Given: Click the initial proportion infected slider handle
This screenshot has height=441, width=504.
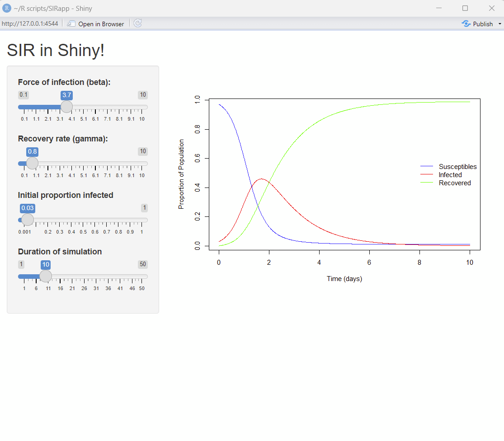Looking at the screenshot, I should (27, 220).
